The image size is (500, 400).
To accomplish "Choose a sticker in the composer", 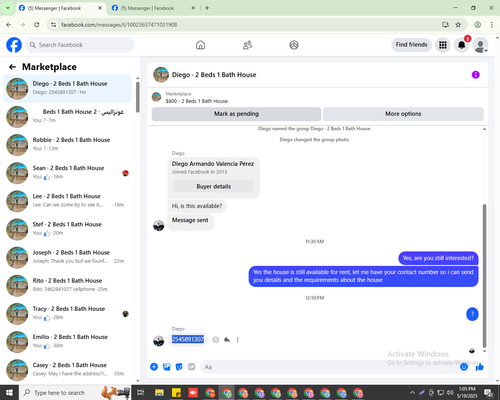I will [x=179, y=367].
